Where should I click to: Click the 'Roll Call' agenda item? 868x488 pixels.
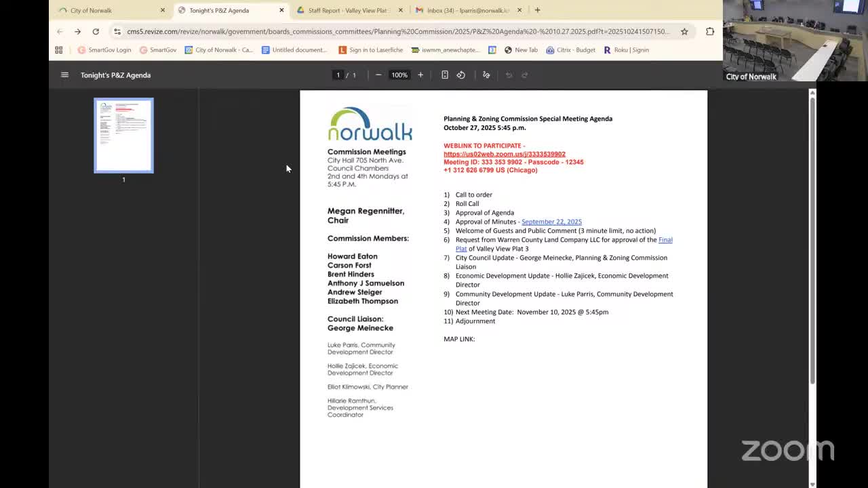tap(467, 203)
